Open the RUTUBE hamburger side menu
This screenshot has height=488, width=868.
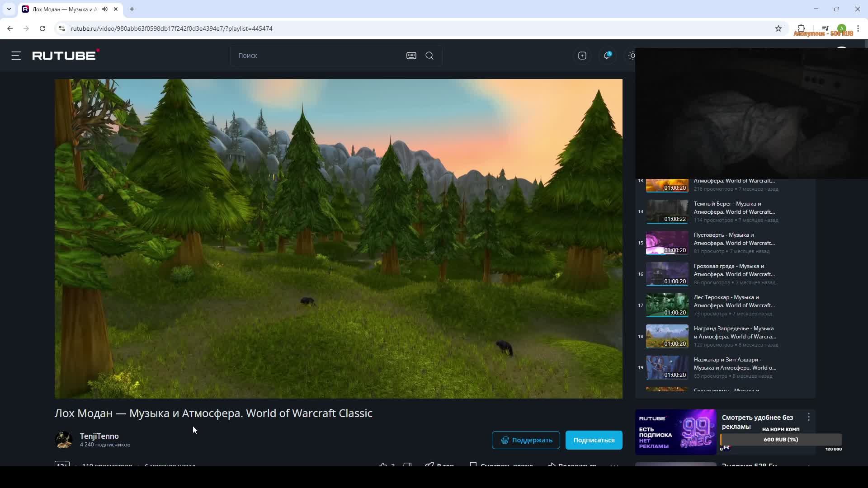click(16, 56)
